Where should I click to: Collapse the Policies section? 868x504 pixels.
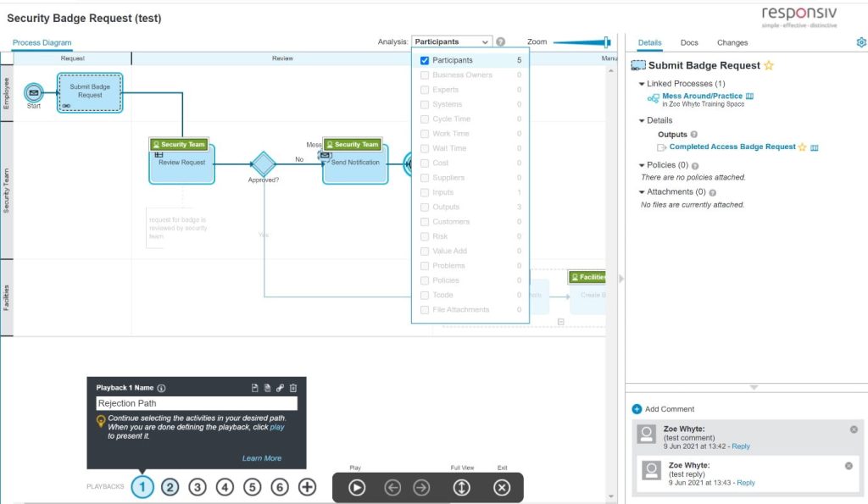click(643, 165)
